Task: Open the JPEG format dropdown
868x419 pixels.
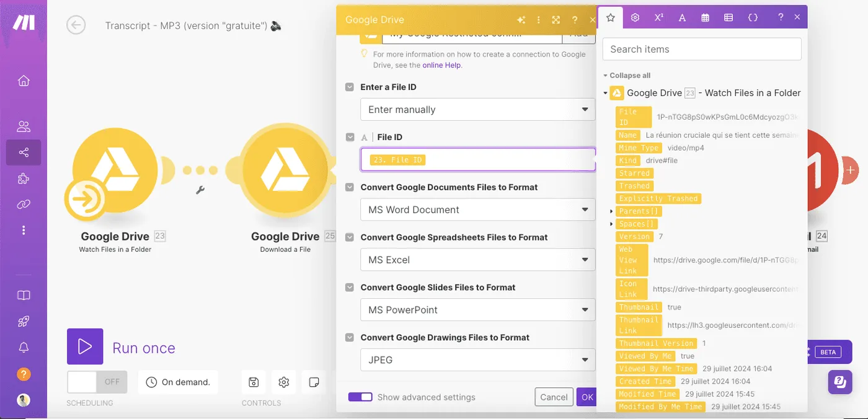Action: click(477, 360)
